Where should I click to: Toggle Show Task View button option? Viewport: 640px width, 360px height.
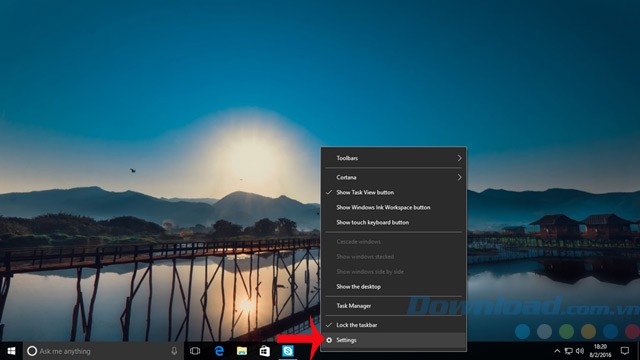pyautogui.click(x=394, y=193)
